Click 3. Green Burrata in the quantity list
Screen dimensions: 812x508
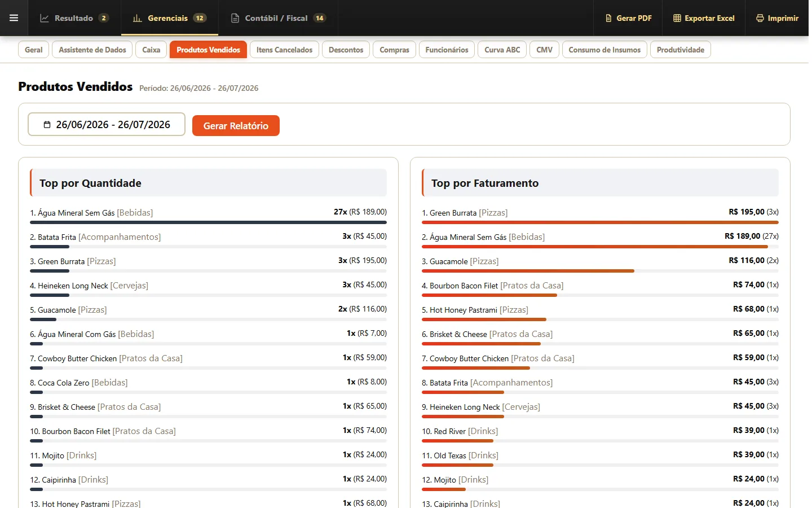tap(73, 261)
